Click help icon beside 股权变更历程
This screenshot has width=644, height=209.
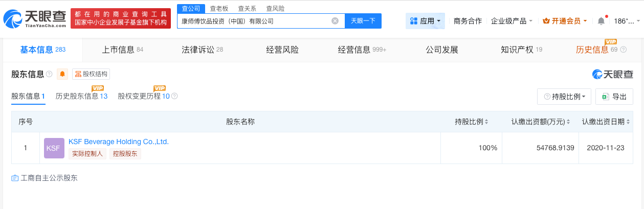tap(174, 96)
